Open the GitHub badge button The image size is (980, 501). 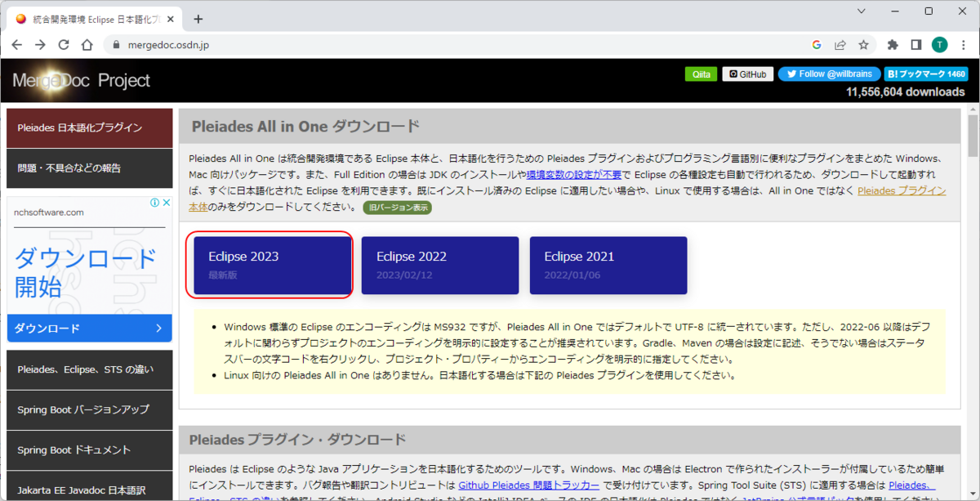coord(748,74)
